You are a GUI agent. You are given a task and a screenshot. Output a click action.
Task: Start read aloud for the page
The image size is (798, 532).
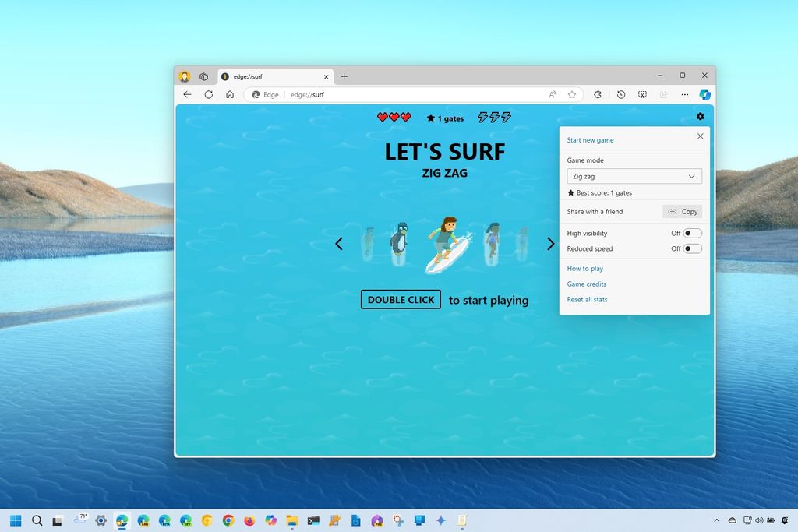553,94
